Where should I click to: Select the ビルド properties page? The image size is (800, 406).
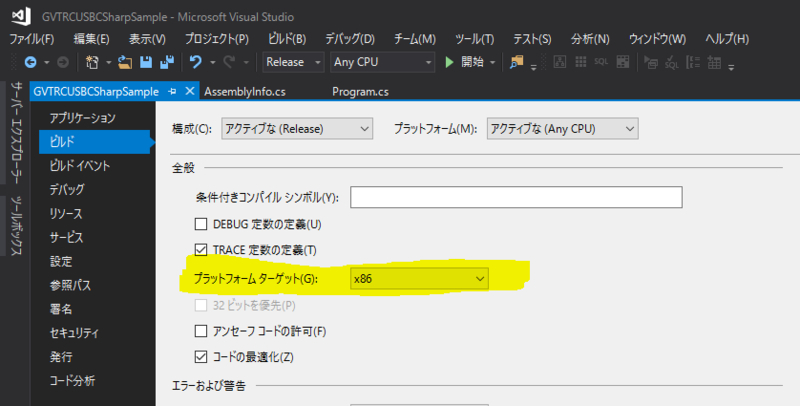point(95,142)
